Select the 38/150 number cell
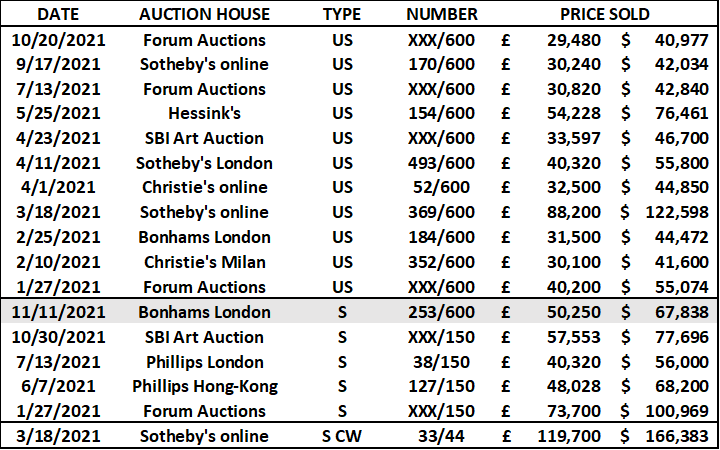The height and width of the screenshot is (450, 720). click(x=442, y=361)
